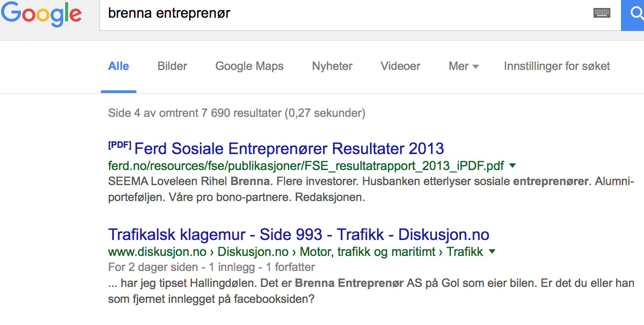Select the Alle tab

[x=119, y=66]
